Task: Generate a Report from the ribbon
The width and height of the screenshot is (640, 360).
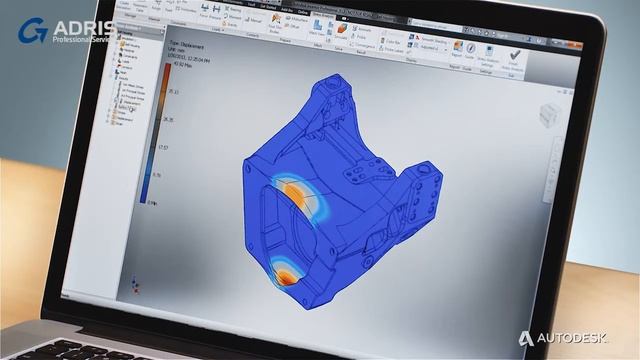Action: pyautogui.click(x=457, y=49)
